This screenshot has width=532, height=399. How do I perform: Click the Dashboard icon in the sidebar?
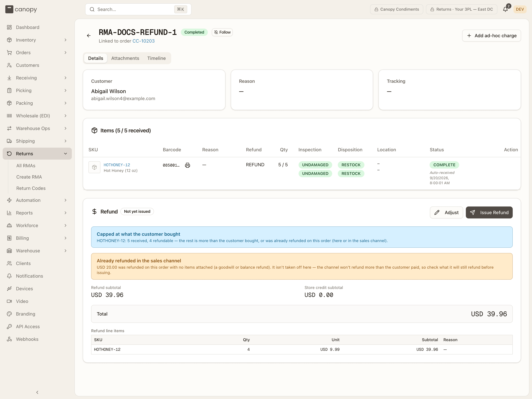coord(9,27)
